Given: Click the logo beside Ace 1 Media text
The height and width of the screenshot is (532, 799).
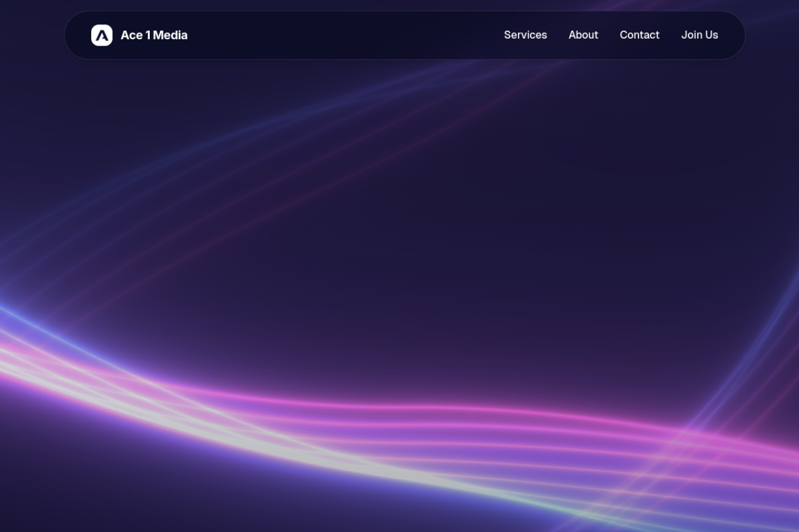Looking at the screenshot, I should [102, 36].
